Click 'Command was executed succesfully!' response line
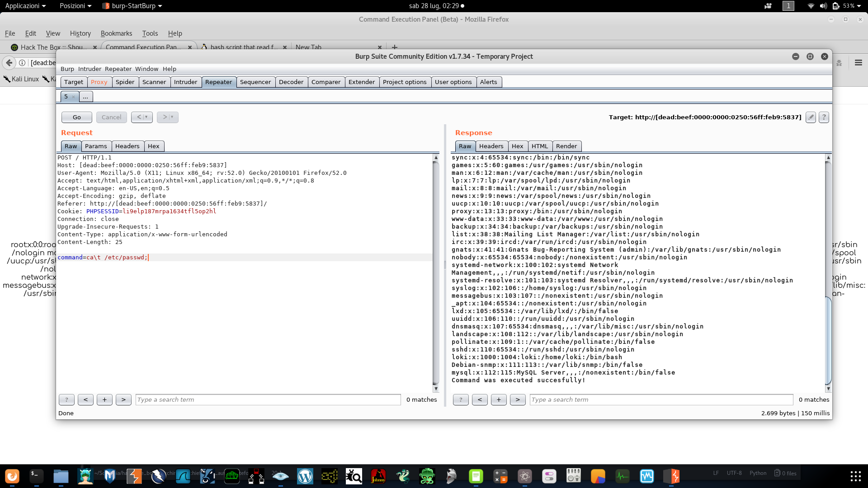The height and width of the screenshot is (488, 868). pyautogui.click(x=518, y=380)
